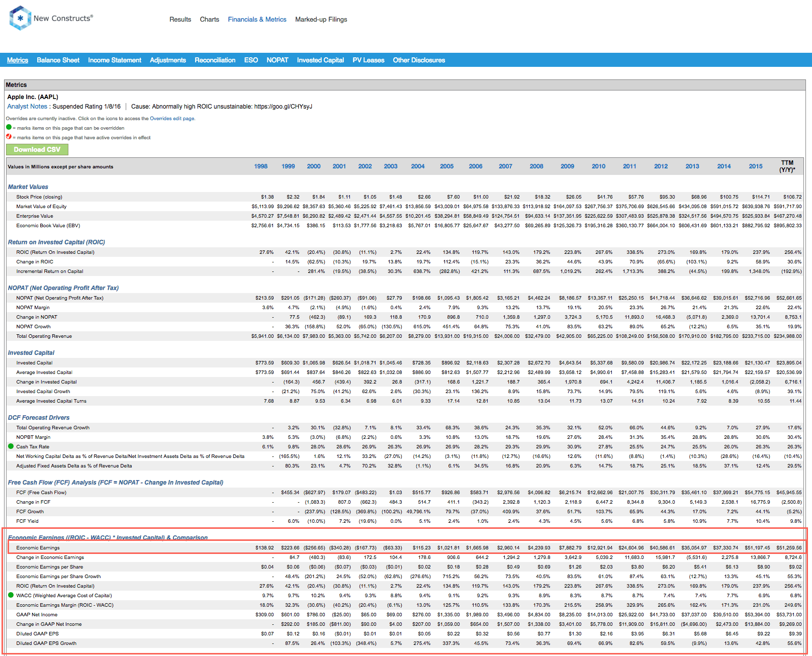Go to Invested Capital section
The height and width of the screenshot is (656, 812).
(320, 60)
